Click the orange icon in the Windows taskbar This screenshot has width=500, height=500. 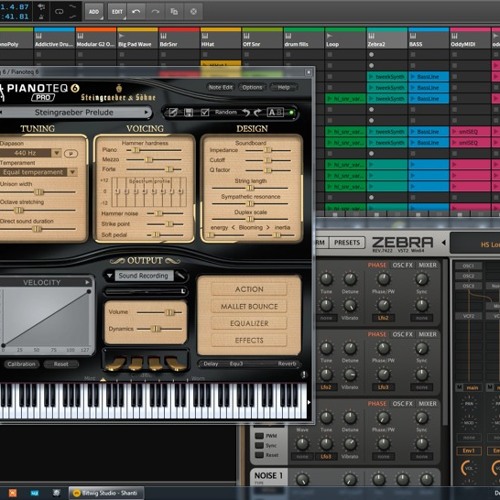pyautogui.click(x=13, y=493)
